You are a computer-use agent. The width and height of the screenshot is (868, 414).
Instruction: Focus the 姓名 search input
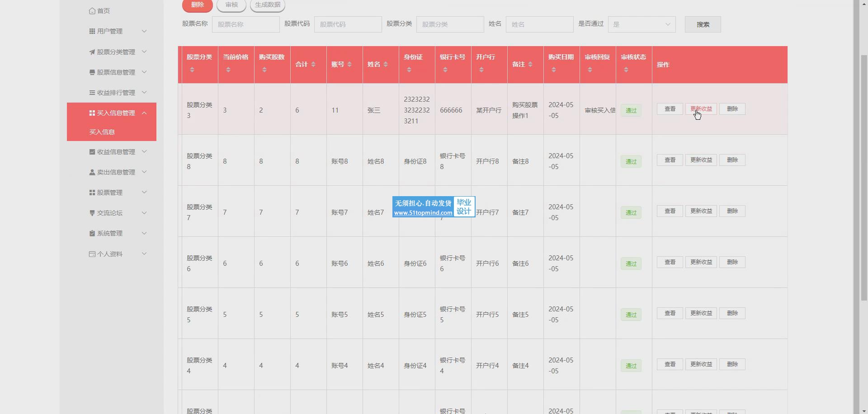pos(540,24)
